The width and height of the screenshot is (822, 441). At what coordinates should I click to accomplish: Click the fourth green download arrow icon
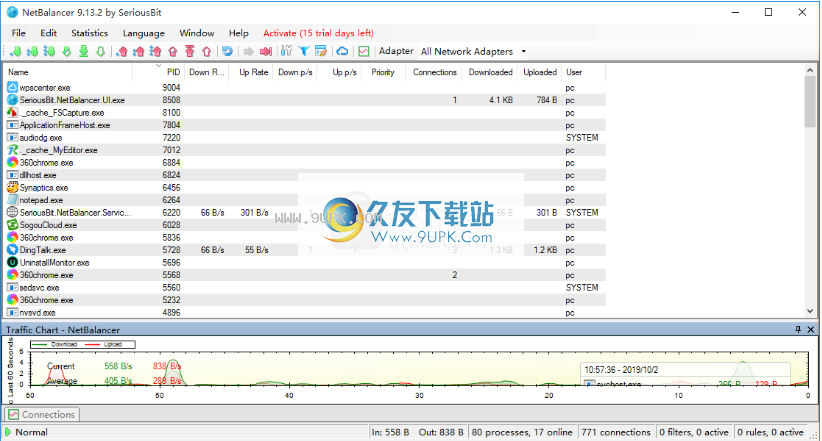coord(67,51)
